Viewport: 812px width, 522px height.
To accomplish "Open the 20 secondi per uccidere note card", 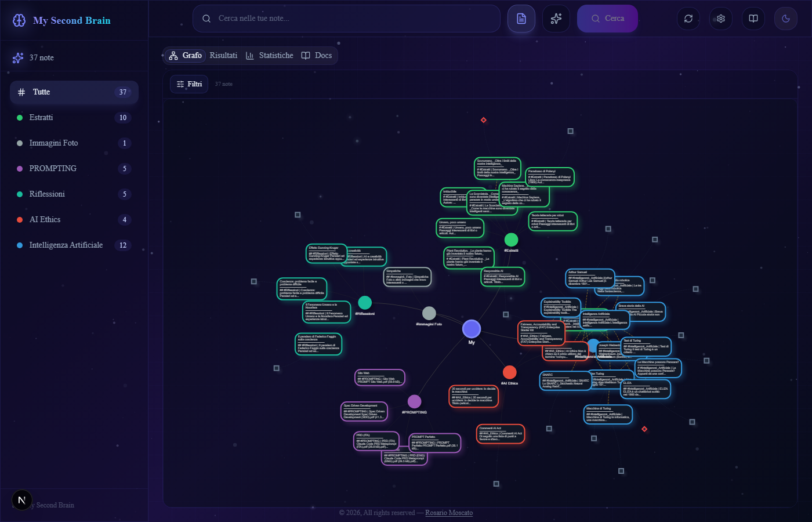I will (474, 396).
